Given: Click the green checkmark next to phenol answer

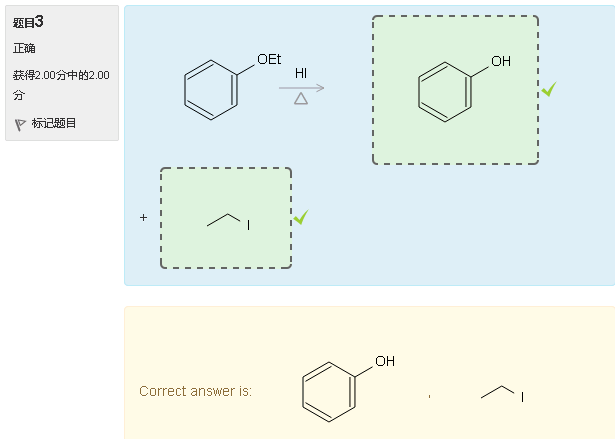Looking at the screenshot, I should pyautogui.click(x=549, y=89).
